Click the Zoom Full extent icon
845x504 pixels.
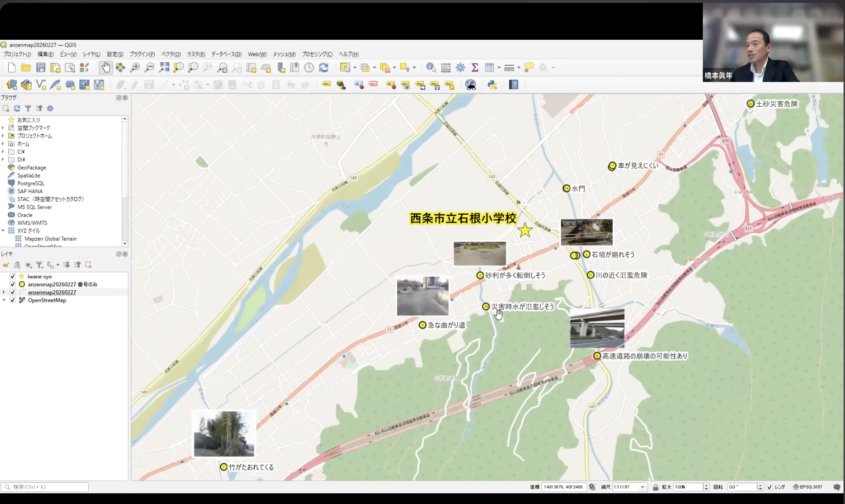point(164,68)
